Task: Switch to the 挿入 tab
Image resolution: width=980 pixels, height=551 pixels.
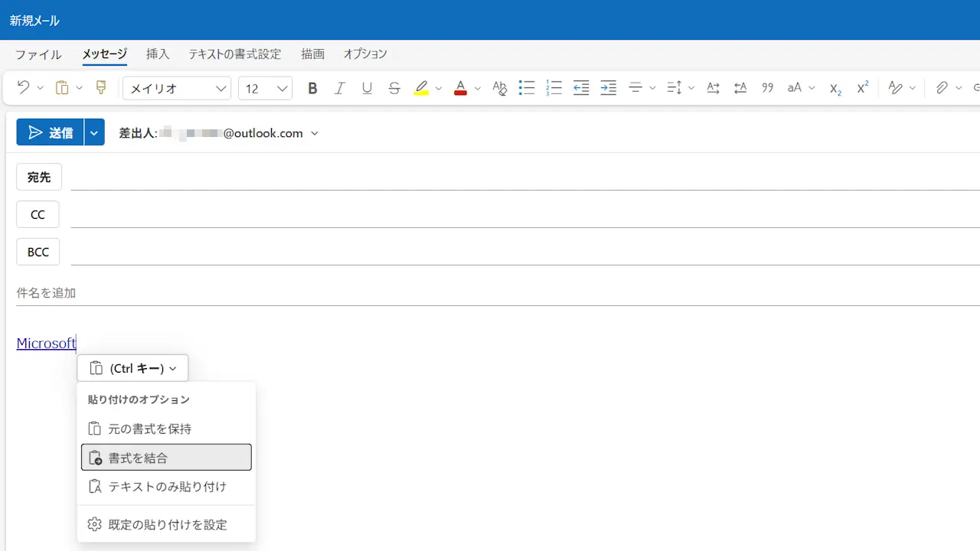Action: [158, 54]
